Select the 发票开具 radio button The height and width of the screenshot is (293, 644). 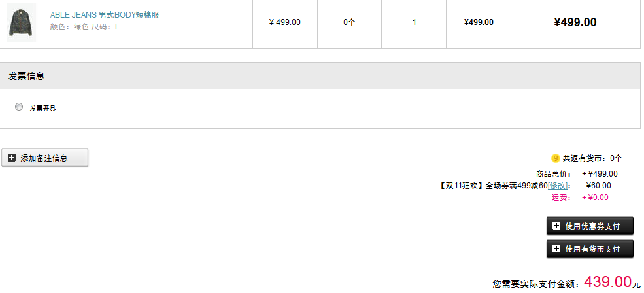(x=19, y=107)
